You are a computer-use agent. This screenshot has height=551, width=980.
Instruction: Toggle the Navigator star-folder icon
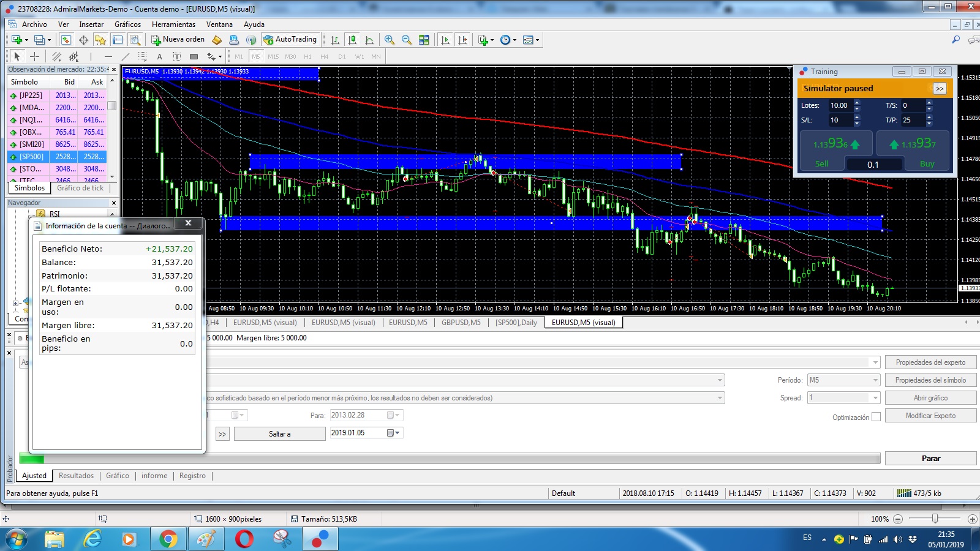tap(100, 40)
